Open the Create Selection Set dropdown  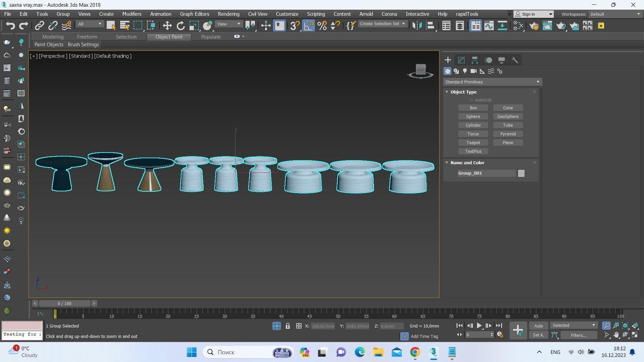tap(382, 24)
